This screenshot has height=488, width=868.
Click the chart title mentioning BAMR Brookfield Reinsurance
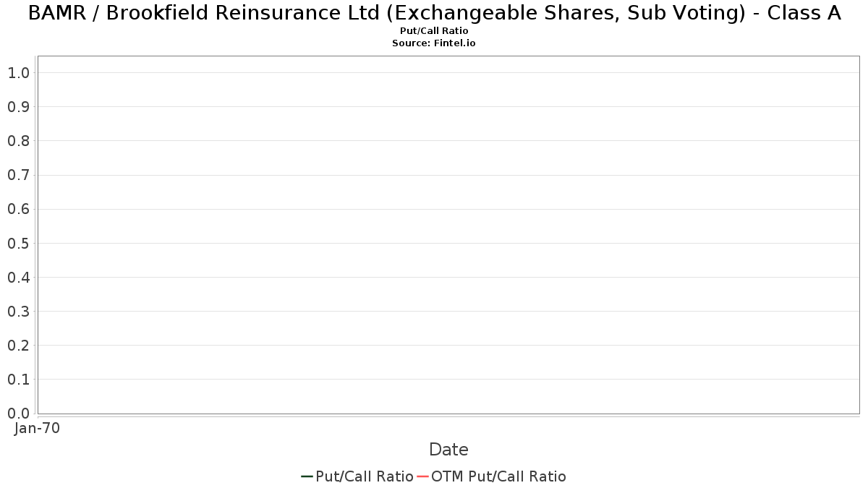pyautogui.click(x=434, y=13)
